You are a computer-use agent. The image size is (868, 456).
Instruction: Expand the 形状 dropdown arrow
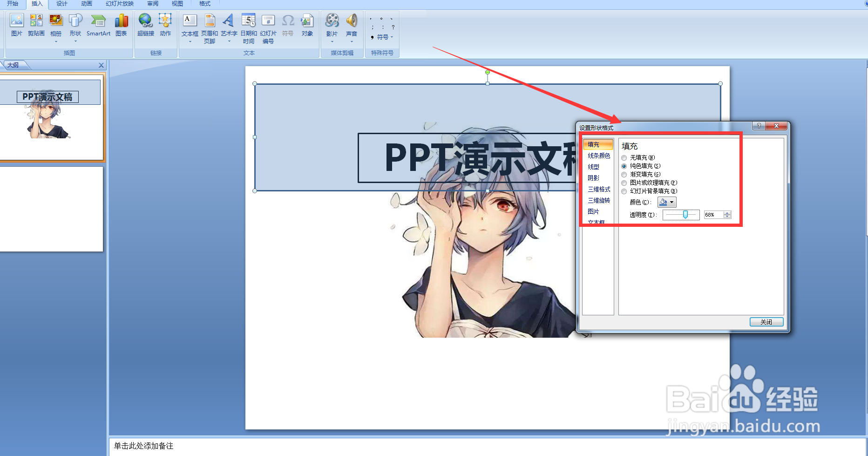75,41
